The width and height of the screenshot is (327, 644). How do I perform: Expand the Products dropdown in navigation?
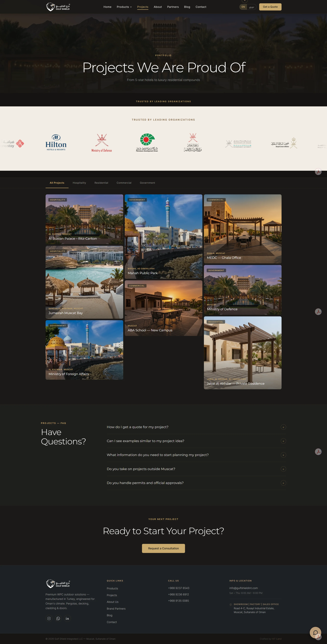pyautogui.click(x=124, y=7)
